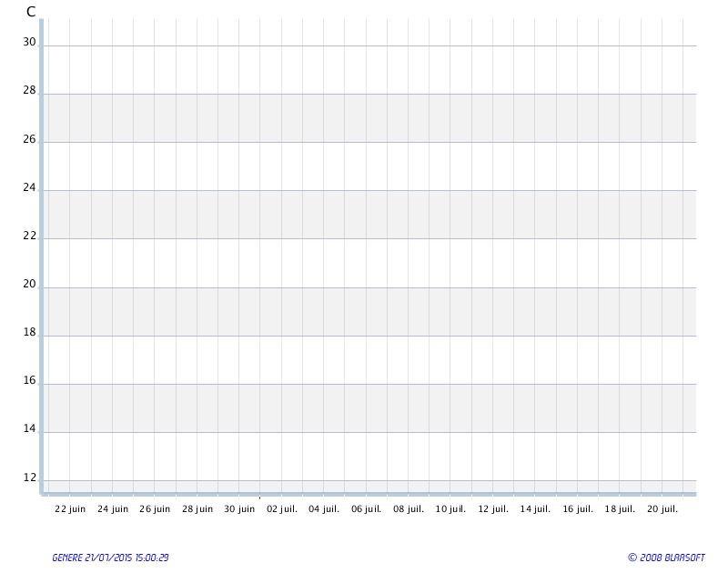Click the '14 juil.' date label
Image resolution: width=728 pixels, height=573 pixels.
(535, 509)
